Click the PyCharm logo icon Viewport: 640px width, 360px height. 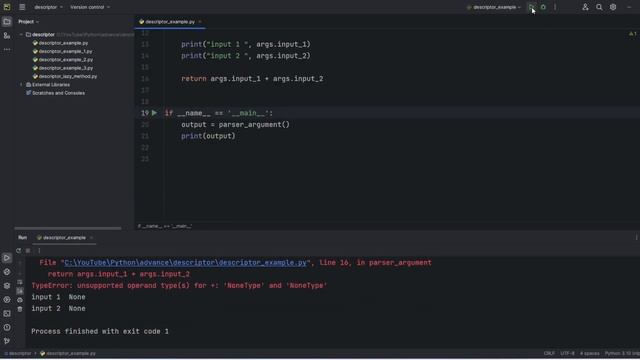(x=7, y=7)
